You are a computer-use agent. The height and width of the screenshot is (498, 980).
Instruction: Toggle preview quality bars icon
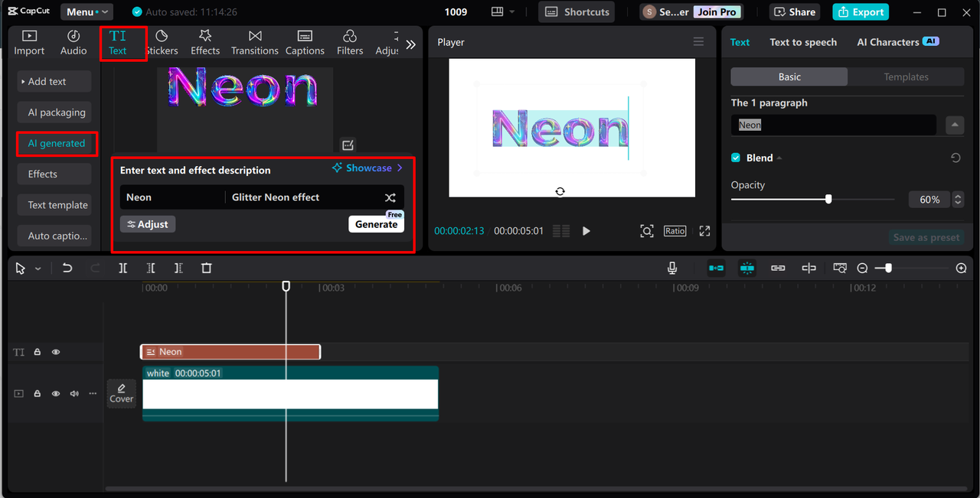tap(561, 231)
